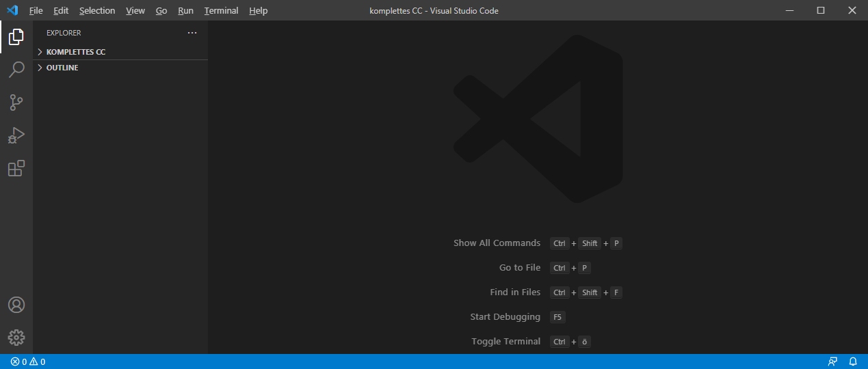Open the Search view icon
Viewport: 868px width, 369px height.
[x=16, y=70]
